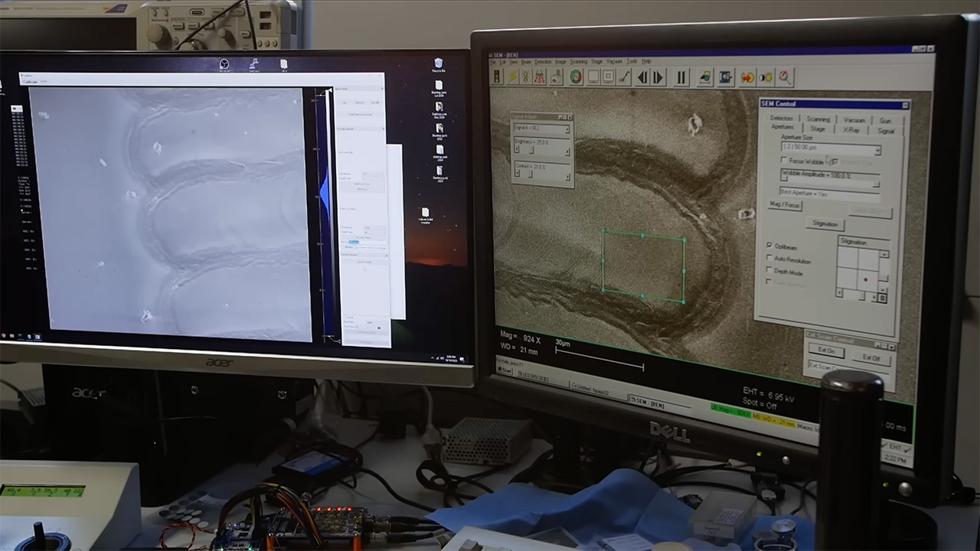
Task: Click the traffic light icon in SEM toolbar
Action: pos(495,76)
